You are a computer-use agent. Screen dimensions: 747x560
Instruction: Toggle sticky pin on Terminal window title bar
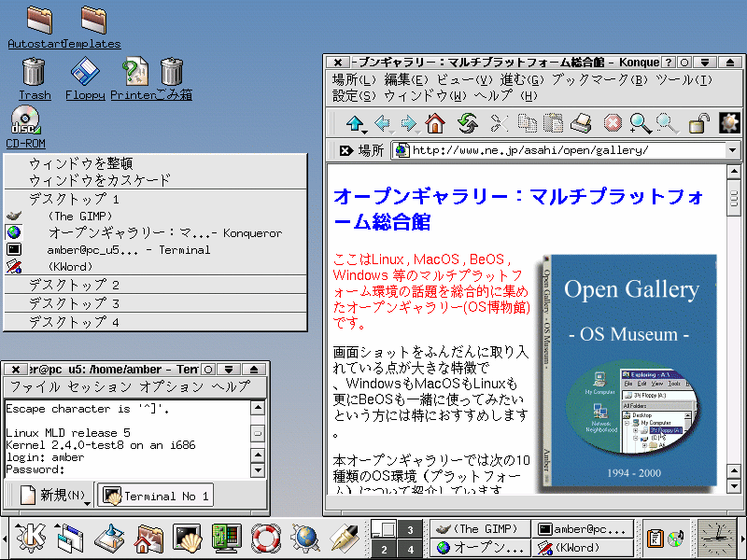point(208,370)
